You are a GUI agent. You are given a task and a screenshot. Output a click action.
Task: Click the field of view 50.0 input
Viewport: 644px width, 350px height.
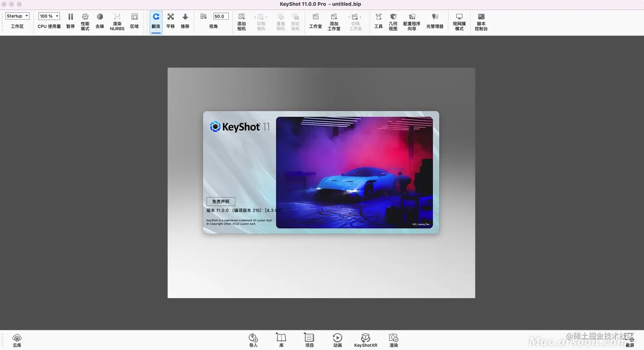(221, 16)
